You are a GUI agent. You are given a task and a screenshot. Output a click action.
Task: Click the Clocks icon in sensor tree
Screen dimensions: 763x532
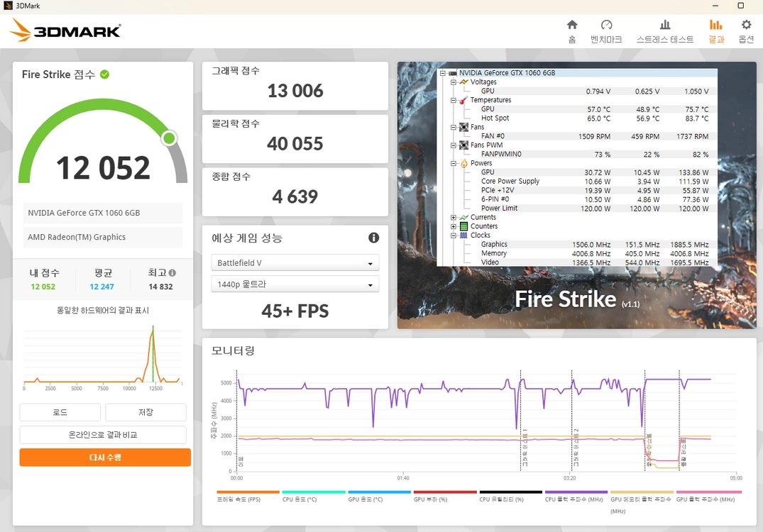click(x=463, y=235)
